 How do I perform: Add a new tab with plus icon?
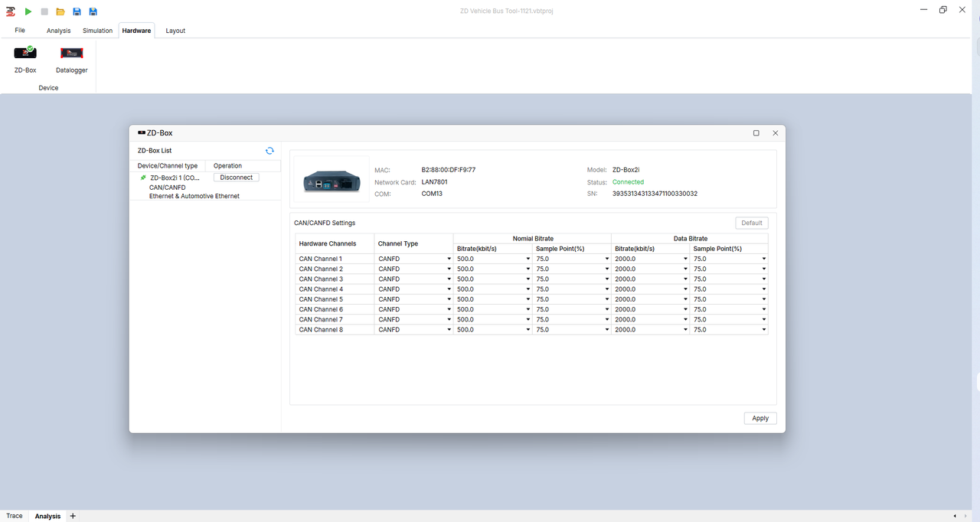[x=73, y=516]
